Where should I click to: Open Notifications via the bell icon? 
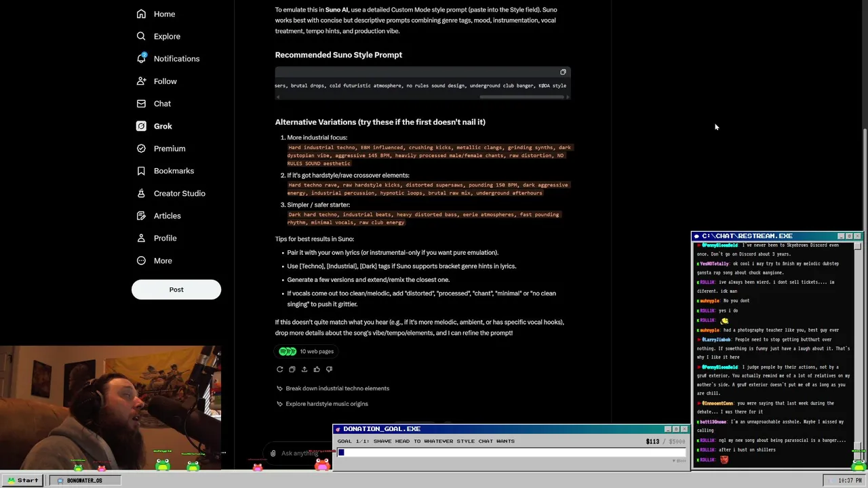[141, 58]
